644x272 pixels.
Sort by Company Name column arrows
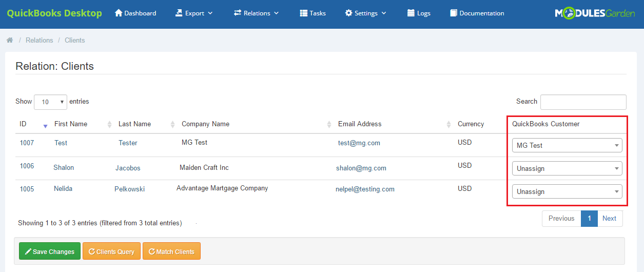click(x=329, y=124)
